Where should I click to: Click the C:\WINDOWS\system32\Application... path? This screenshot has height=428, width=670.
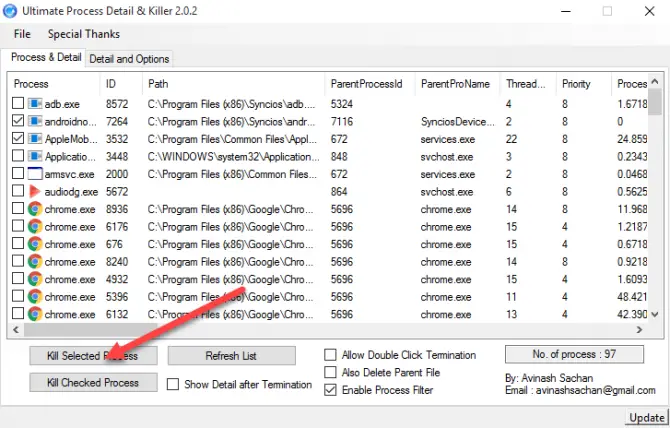(x=233, y=157)
